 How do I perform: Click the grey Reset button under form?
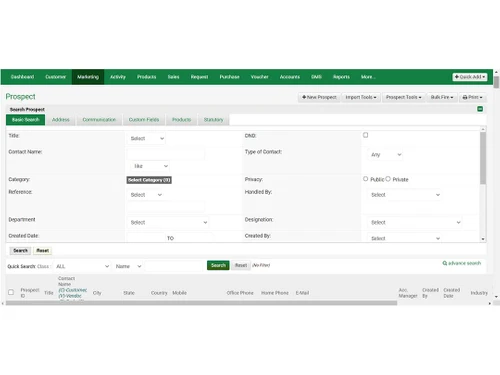43,251
